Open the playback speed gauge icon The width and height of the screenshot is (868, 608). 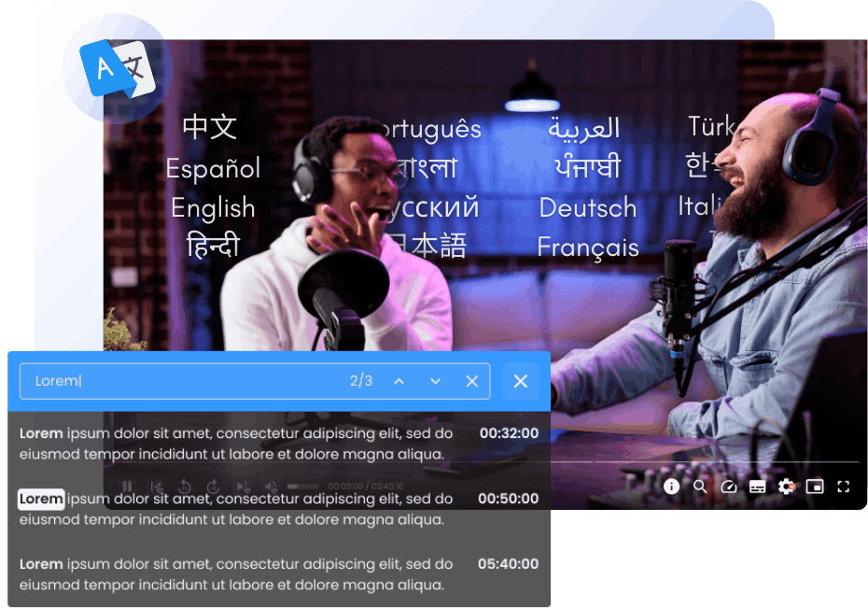point(729,487)
